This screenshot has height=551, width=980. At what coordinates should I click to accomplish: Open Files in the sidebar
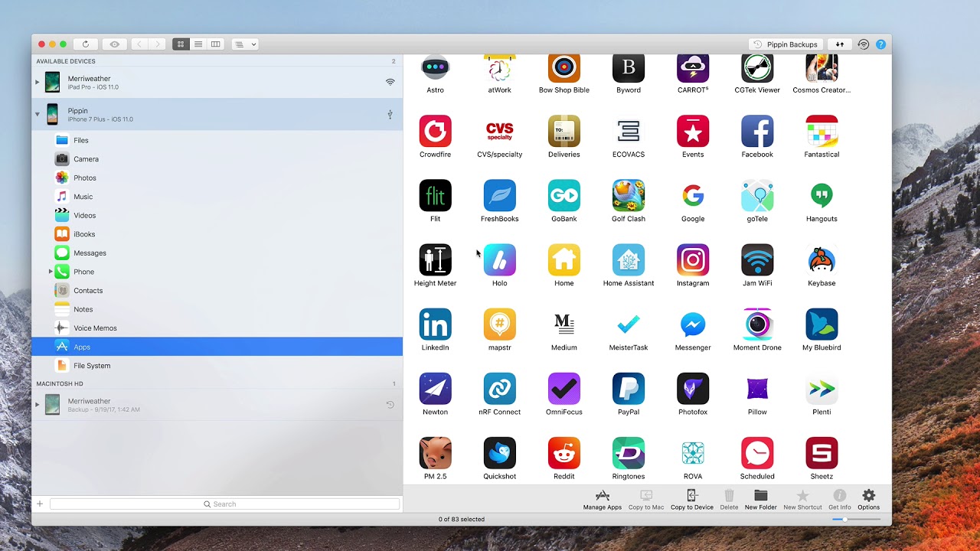(217, 140)
